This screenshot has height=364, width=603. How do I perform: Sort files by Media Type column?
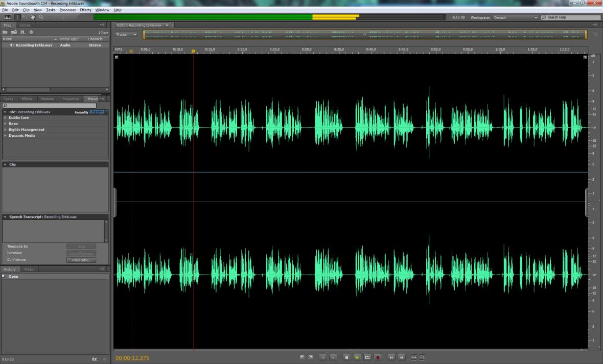(x=69, y=39)
